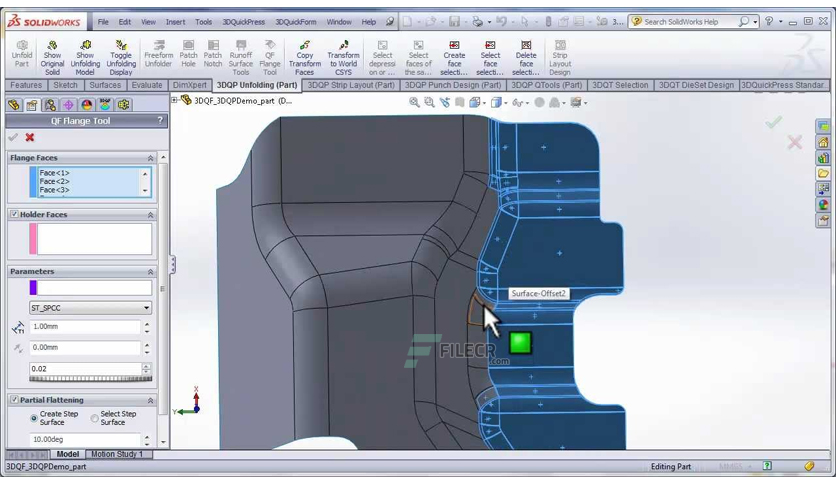
Task: Switch to 3DQT DieSet Design tab
Action: click(696, 85)
